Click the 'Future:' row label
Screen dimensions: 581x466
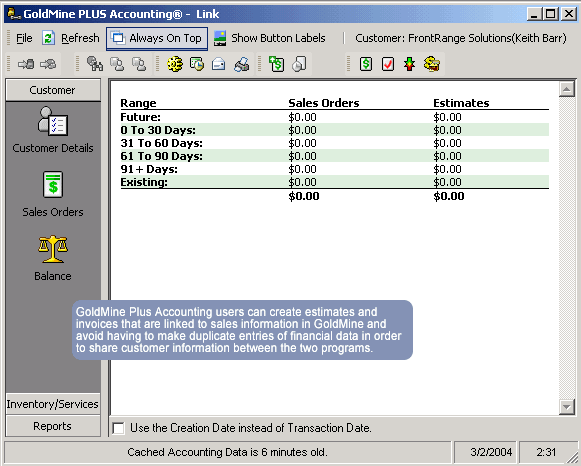(140, 117)
